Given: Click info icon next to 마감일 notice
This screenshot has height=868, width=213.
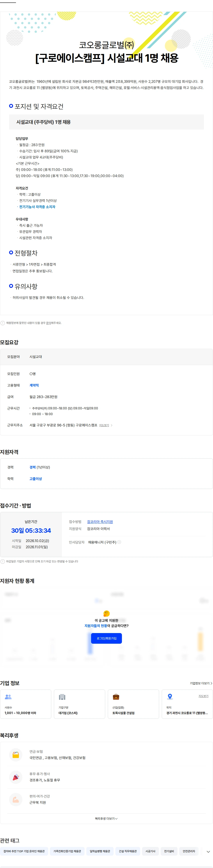Looking at the screenshot, I should [3, 561].
